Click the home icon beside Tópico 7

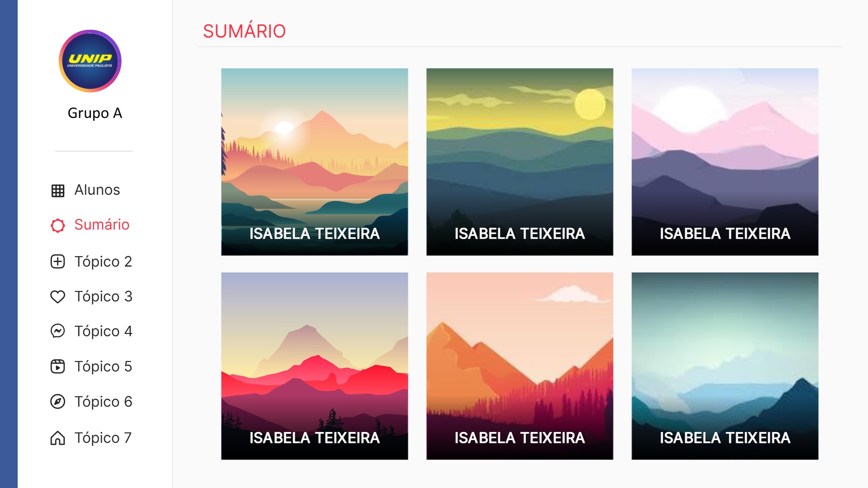(58, 438)
